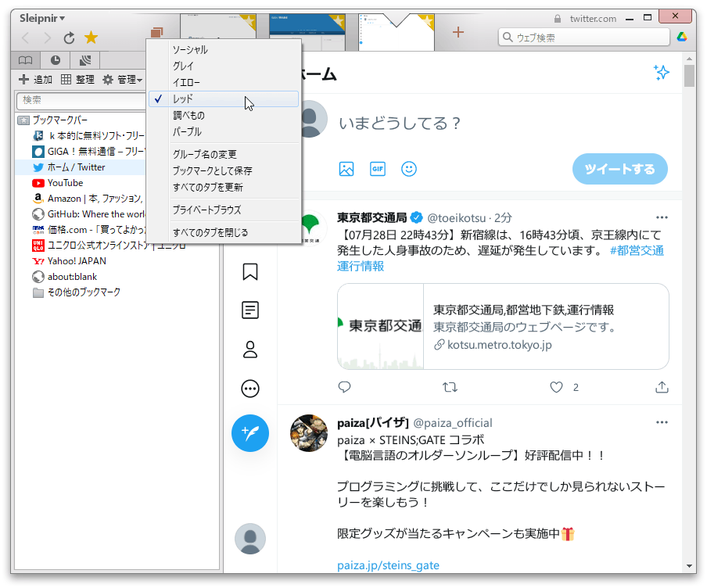Reload the page with refresh icon
This screenshot has width=707, height=588.
tap(69, 38)
